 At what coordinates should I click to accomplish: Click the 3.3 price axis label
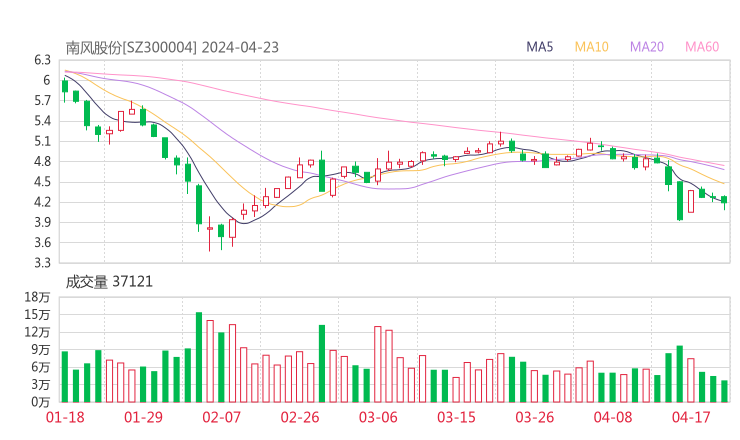point(42,262)
